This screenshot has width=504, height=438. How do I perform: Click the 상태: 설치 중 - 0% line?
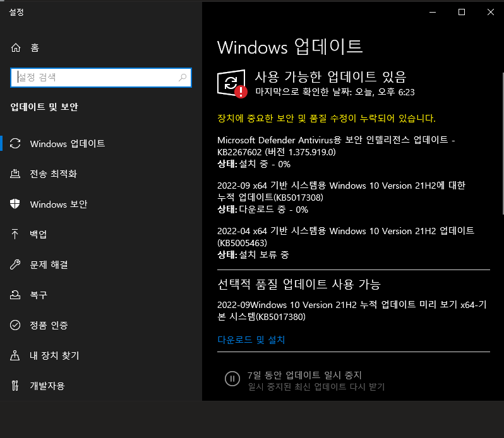pyautogui.click(x=254, y=164)
